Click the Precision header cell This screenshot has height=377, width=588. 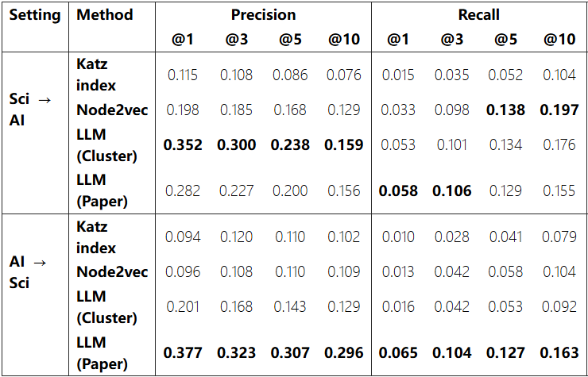click(263, 15)
